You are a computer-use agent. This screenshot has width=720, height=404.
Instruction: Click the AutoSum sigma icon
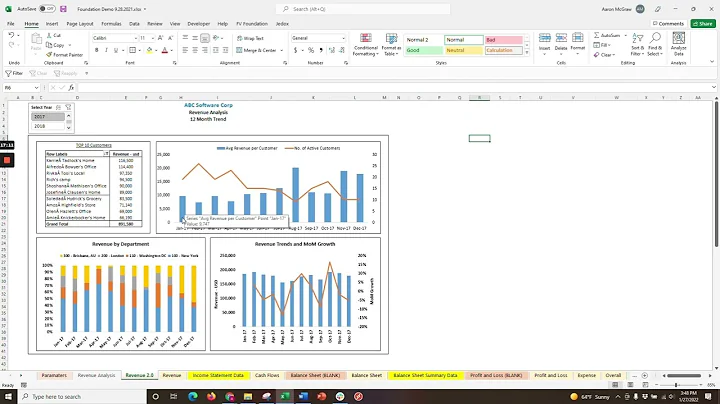[x=596, y=35]
